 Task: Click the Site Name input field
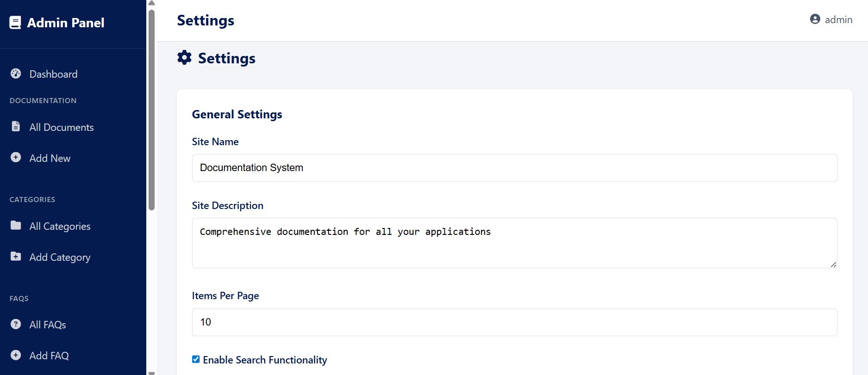tap(514, 168)
